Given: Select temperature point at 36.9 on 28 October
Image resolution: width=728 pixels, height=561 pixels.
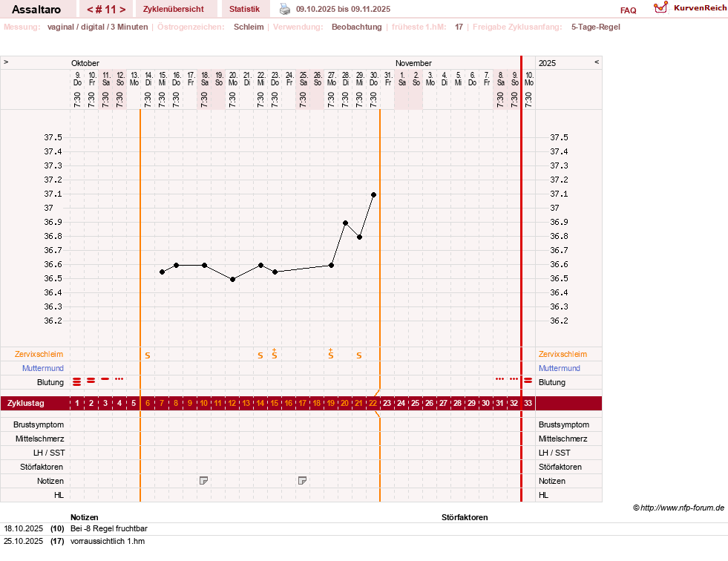Looking at the screenshot, I should pyautogui.click(x=345, y=223).
